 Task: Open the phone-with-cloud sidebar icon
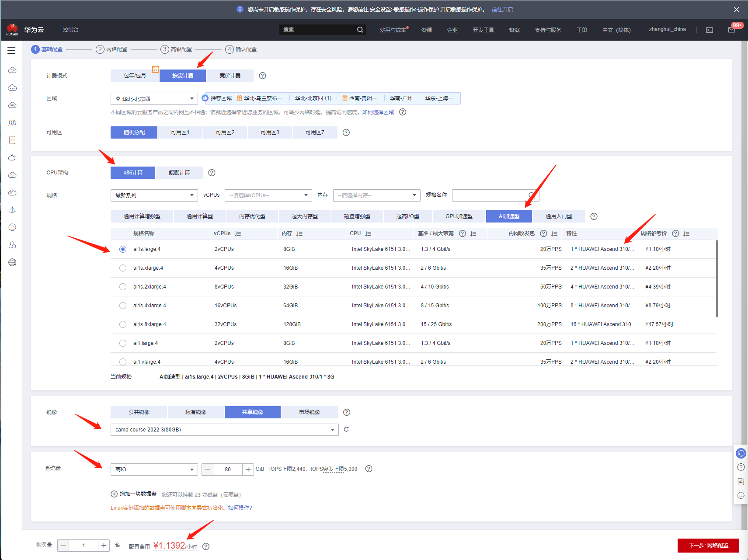coord(12,140)
